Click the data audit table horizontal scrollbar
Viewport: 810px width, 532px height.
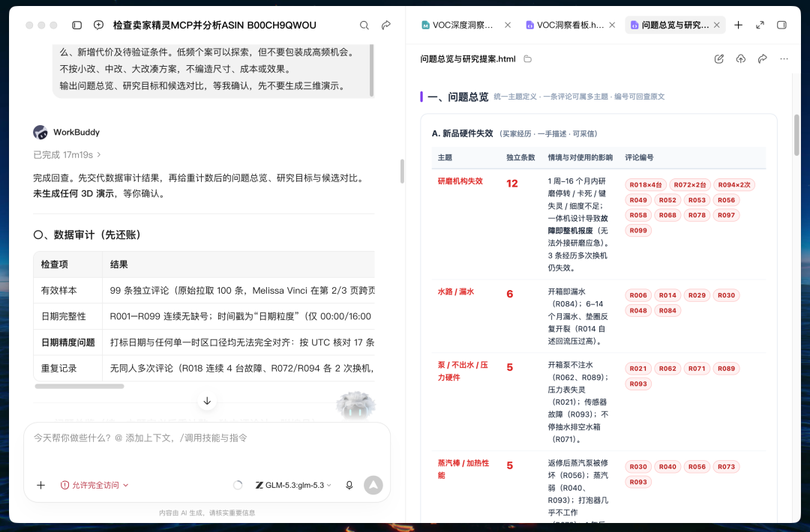(x=79, y=386)
